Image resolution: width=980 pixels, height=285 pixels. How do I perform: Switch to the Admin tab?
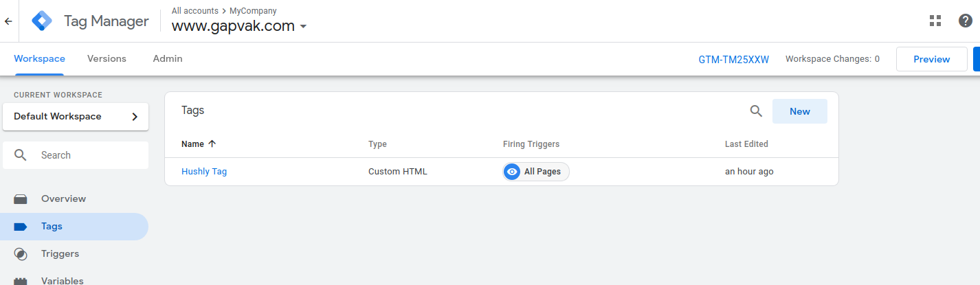[x=168, y=59]
